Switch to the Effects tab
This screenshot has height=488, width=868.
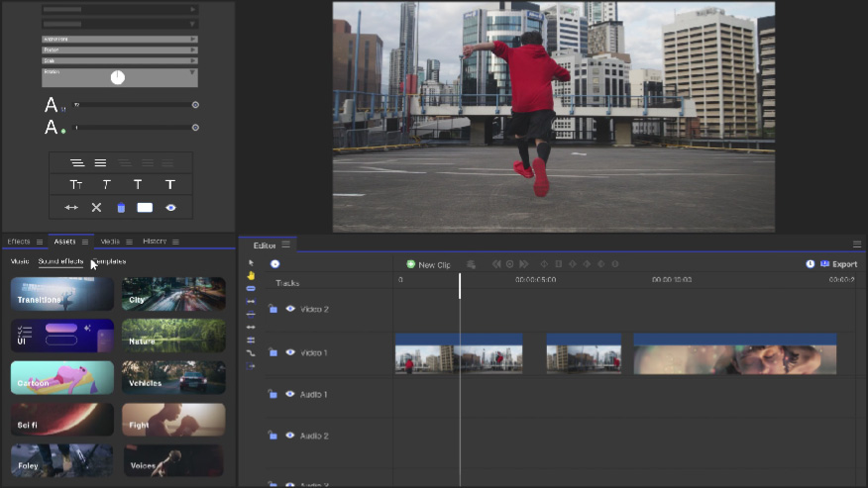click(x=19, y=242)
